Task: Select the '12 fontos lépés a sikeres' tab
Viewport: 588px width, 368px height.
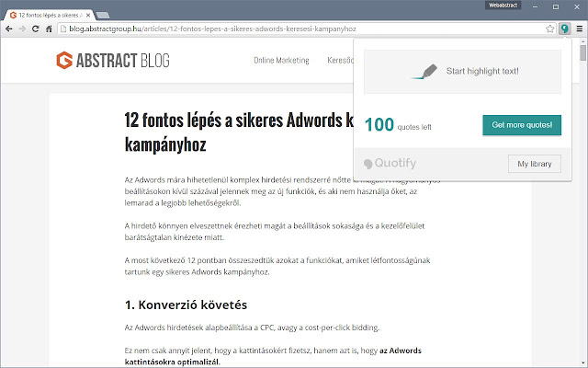Action: tap(49, 16)
